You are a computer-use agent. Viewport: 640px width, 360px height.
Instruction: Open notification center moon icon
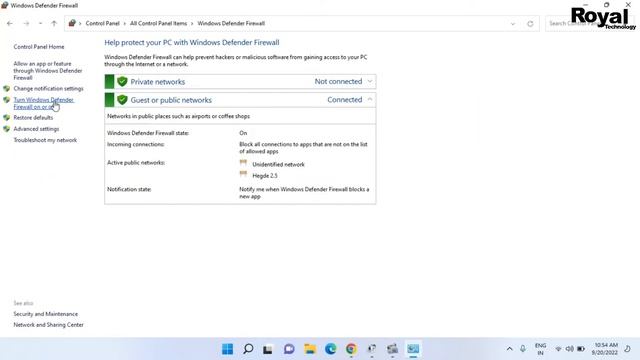point(627,349)
